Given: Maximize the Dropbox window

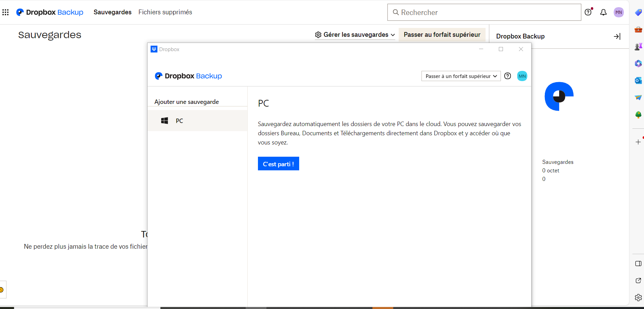Looking at the screenshot, I should click(x=501, y=49).
